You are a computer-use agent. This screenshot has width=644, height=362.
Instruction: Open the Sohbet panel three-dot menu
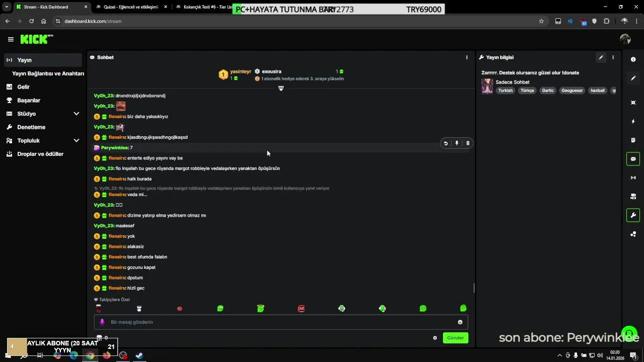pos(466,57)
